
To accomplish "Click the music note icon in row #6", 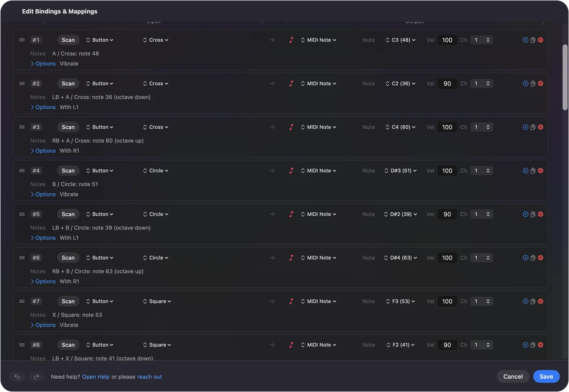I will click(x=291, y=258).
